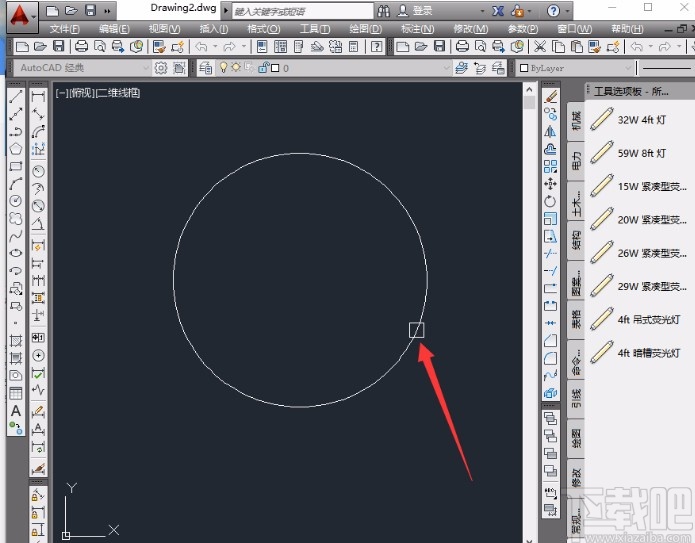Switch to the 电力 palette tab
This screenshot has width=695, height=543.
click(x=576, y=163)
